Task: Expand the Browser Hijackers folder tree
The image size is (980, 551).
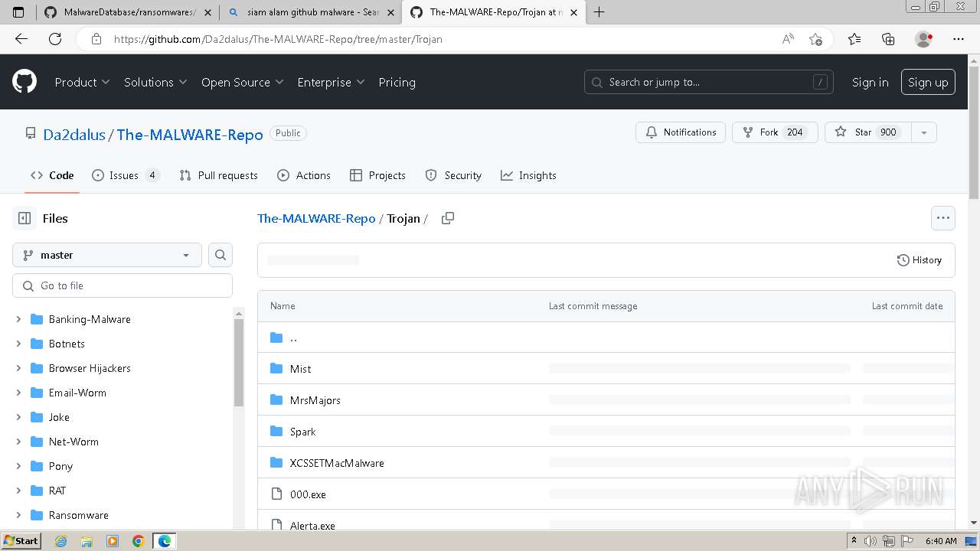Action: tap(18, 368)
